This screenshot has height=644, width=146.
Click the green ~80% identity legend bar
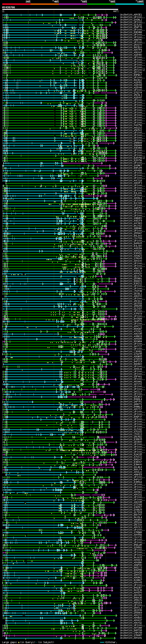101,4
